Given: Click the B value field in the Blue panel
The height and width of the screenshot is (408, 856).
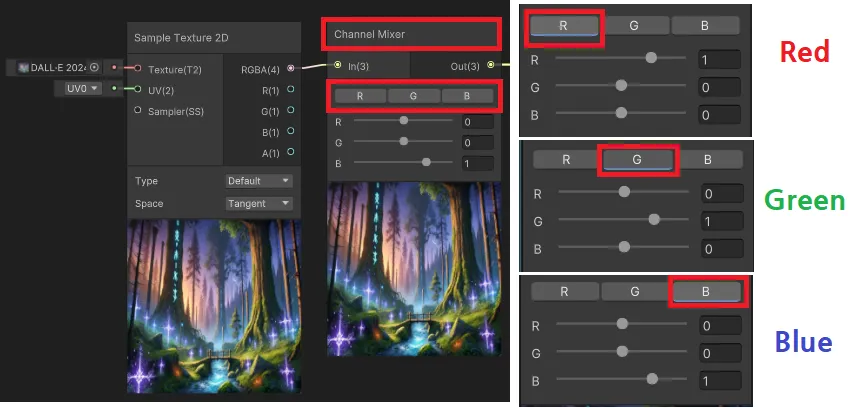Looking at the screenshot, I should pyautogui.click(x=721, y=381).
